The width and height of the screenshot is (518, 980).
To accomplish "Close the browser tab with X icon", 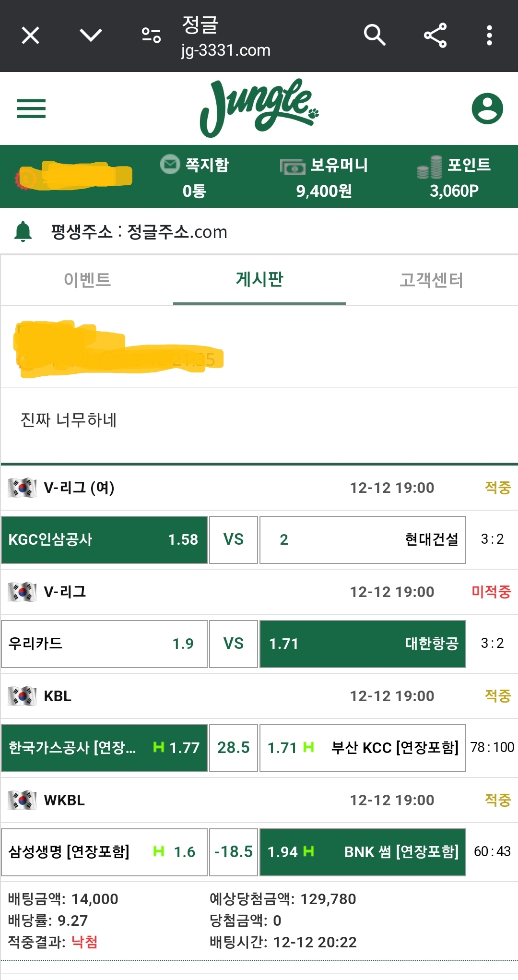I will point(31,36).
